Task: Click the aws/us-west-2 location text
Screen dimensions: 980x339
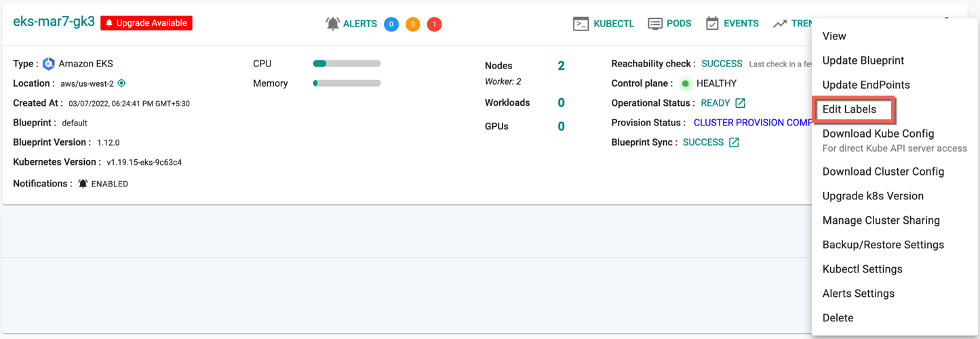Action: tap(87, 84)
